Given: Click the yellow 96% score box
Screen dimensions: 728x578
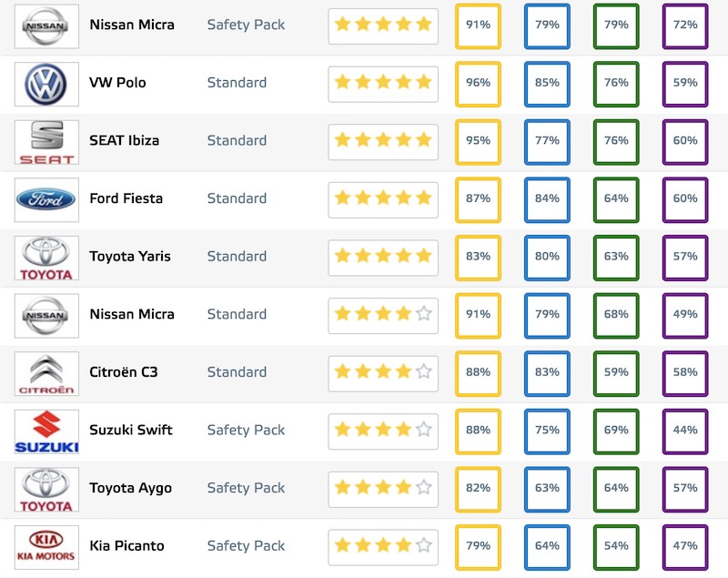Looking at the screenshot, I should pos(478,83).
